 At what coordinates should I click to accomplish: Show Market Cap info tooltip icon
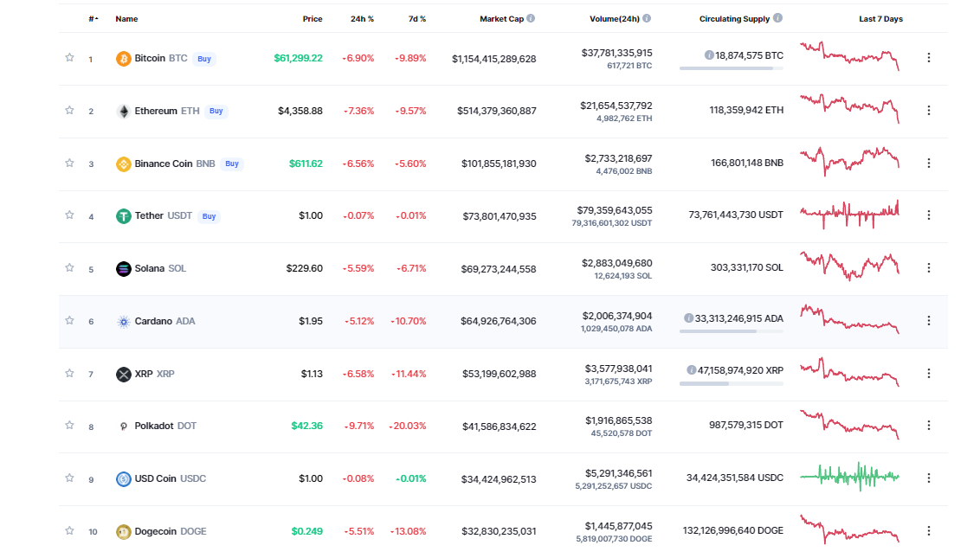[531, 18]
